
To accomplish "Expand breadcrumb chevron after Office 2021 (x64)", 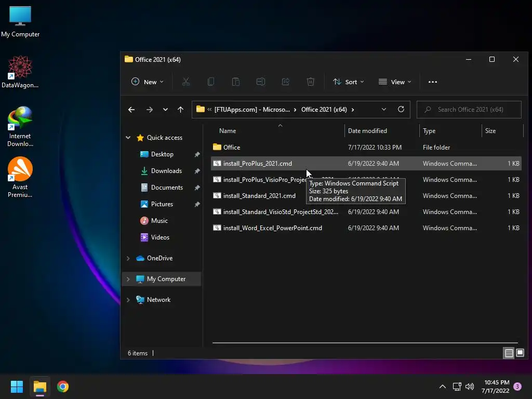I will [x=353, y=110].
